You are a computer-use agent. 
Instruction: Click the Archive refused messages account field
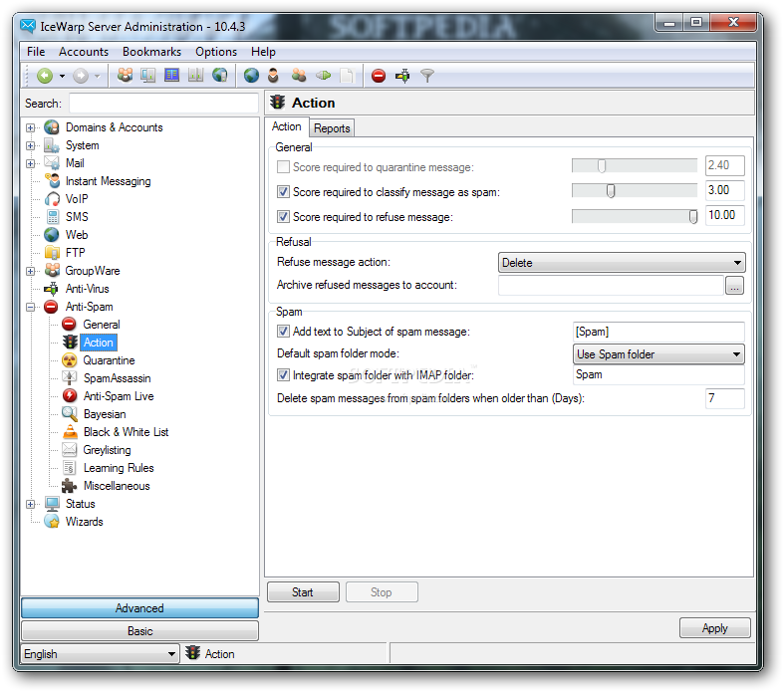click(611, 286)
